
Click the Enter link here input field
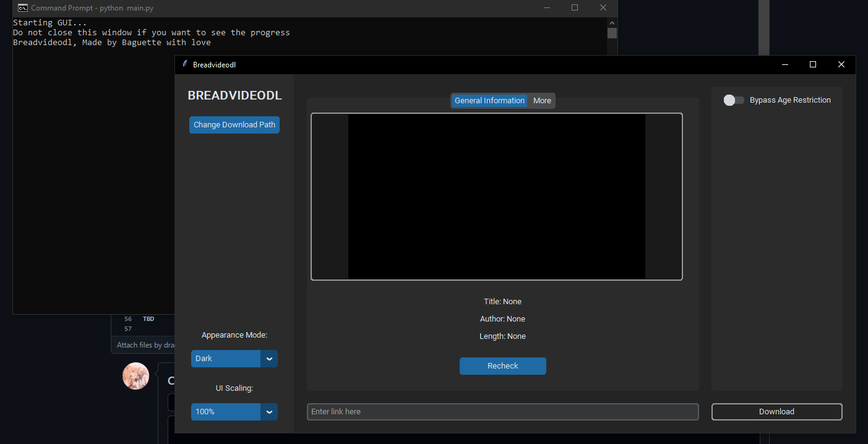pos(502,411)
